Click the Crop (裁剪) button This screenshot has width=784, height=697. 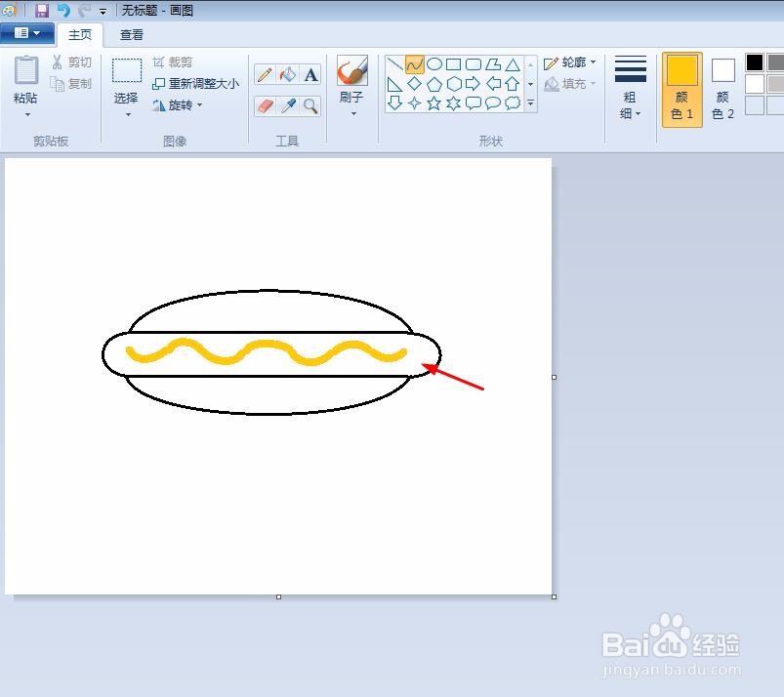173,62
